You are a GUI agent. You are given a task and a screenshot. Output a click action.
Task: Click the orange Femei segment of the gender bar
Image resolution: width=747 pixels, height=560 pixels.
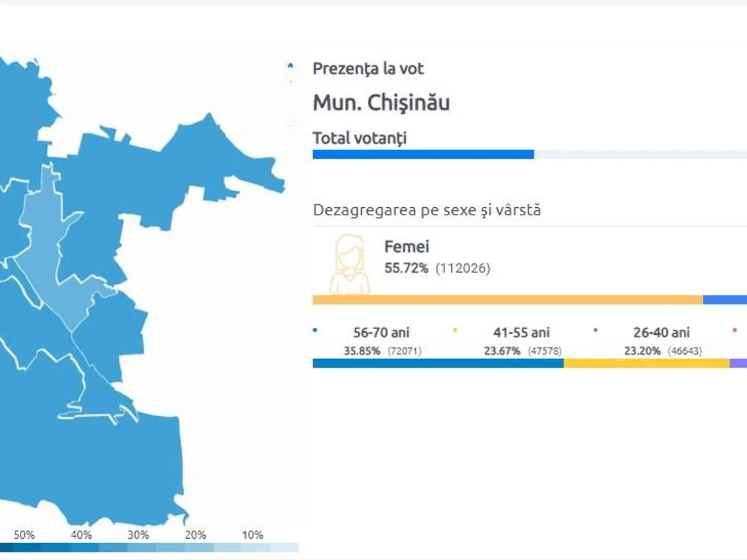tap(507, 300)
